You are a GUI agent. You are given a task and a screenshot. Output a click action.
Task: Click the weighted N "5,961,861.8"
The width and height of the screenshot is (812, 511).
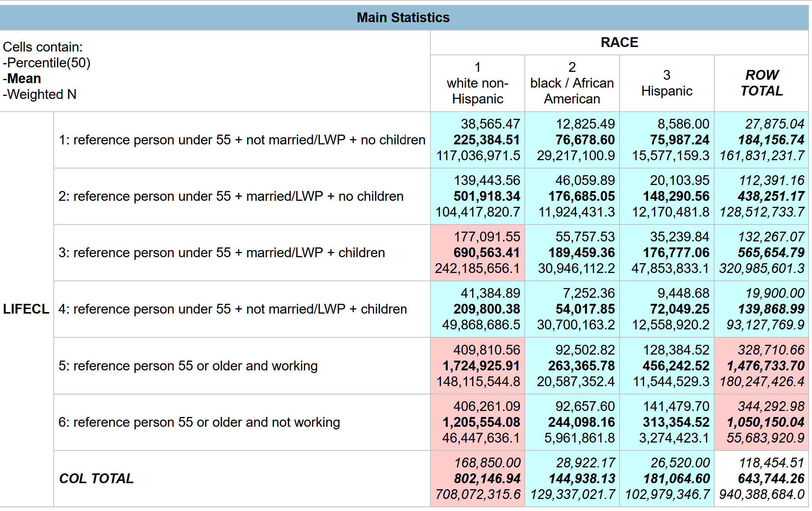coord(579,438)
